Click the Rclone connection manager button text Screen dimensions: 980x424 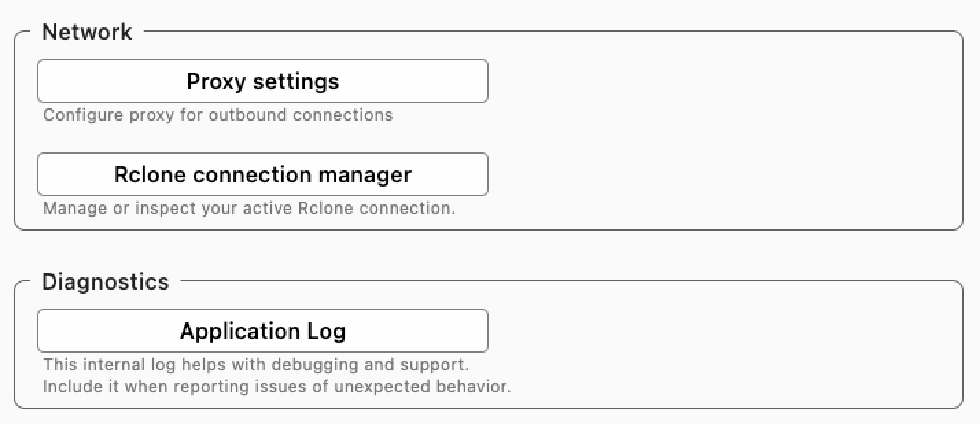(262, 174)
